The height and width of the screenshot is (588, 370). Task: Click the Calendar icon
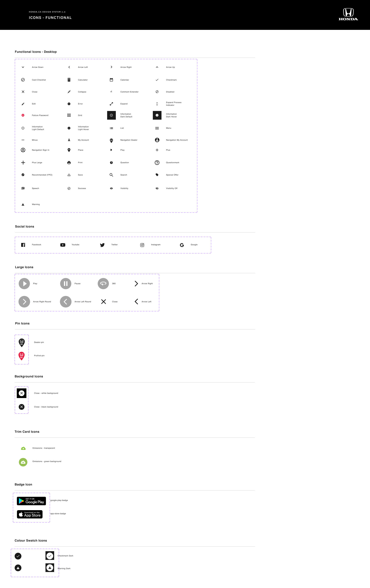point(111,80)
